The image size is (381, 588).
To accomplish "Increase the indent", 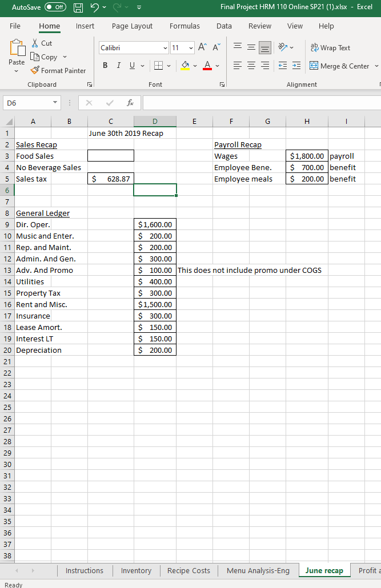I will tap(296, 66).
